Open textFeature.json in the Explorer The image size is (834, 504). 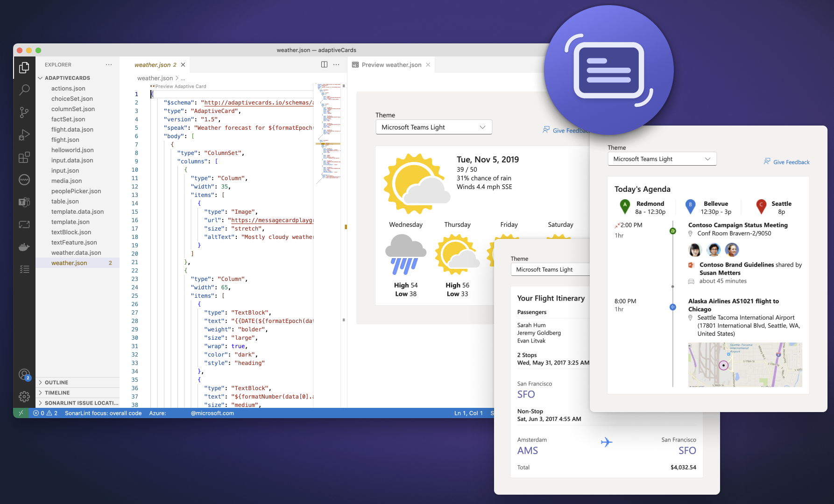pyautogui.click(x=78, y=242)
